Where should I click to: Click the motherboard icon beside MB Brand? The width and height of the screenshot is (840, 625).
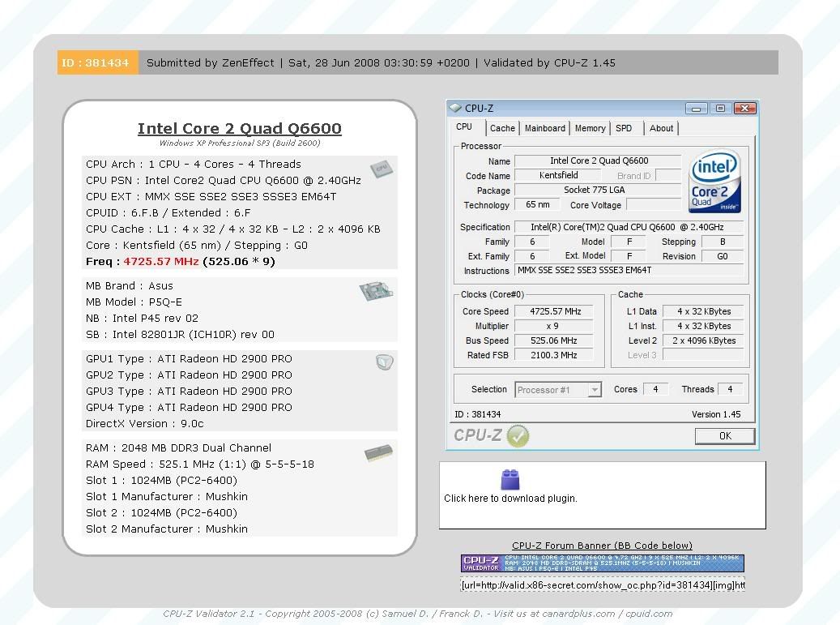point(376,292)
